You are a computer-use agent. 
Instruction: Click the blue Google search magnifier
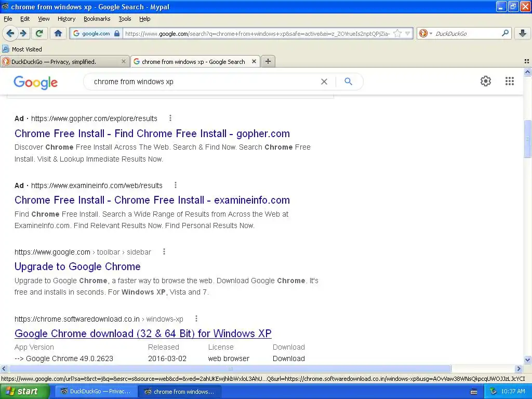348,82
